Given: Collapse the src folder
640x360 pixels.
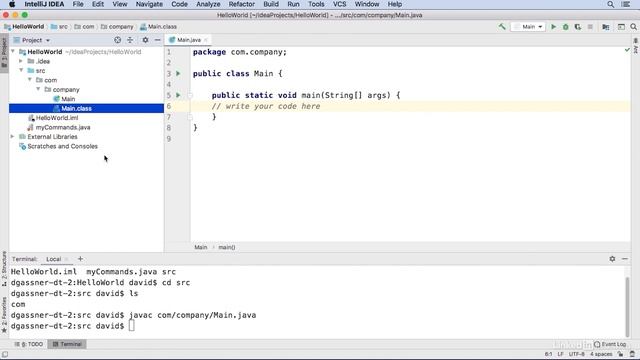Looking at the screenshot, I should (x=21, y=71).
